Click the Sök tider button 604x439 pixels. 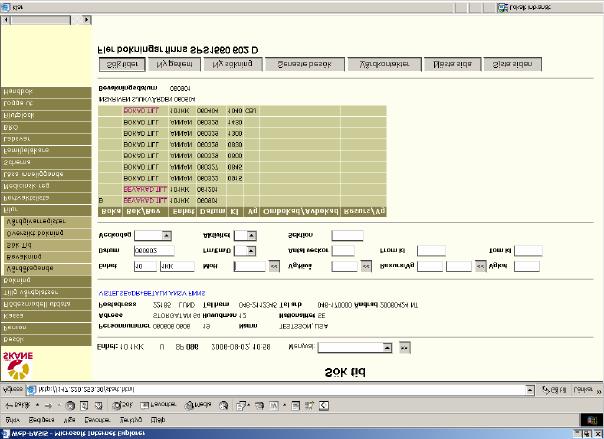pyautogui.click(x=122, y=64)
